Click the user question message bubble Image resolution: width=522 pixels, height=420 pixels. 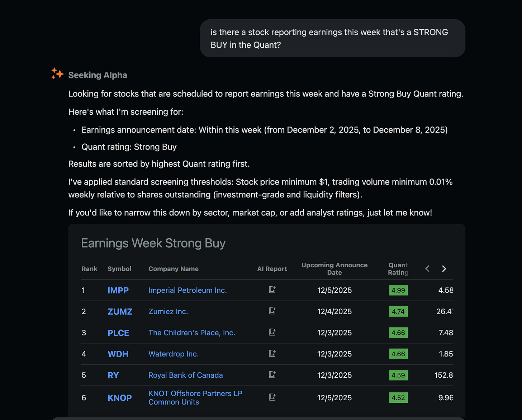333,38
